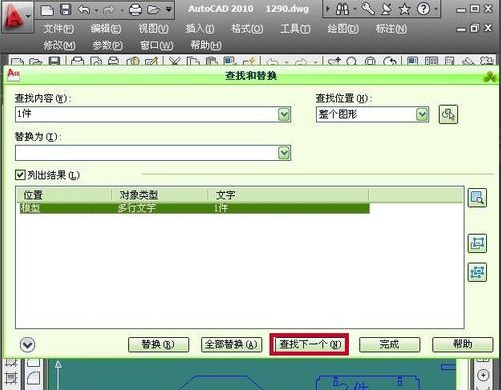Click the Paste clipboard icon in standard toolbar

pyautogui.click(x=211, y=61)
